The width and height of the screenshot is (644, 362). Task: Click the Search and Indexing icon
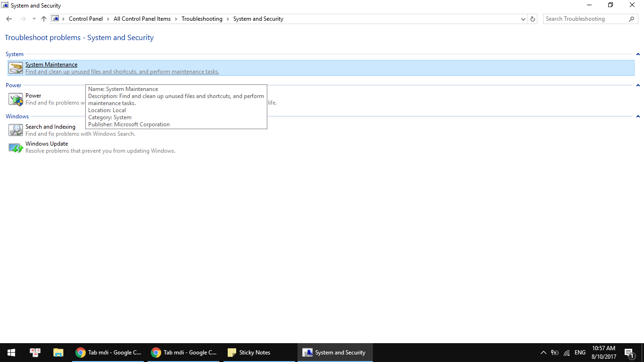pyautogui.click(x=16, y=130)
